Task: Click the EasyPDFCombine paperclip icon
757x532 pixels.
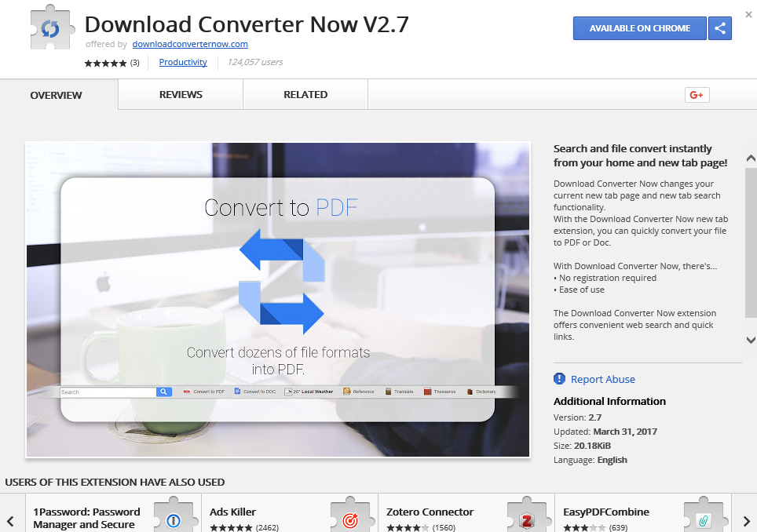Action: click(x=704, y=519)
